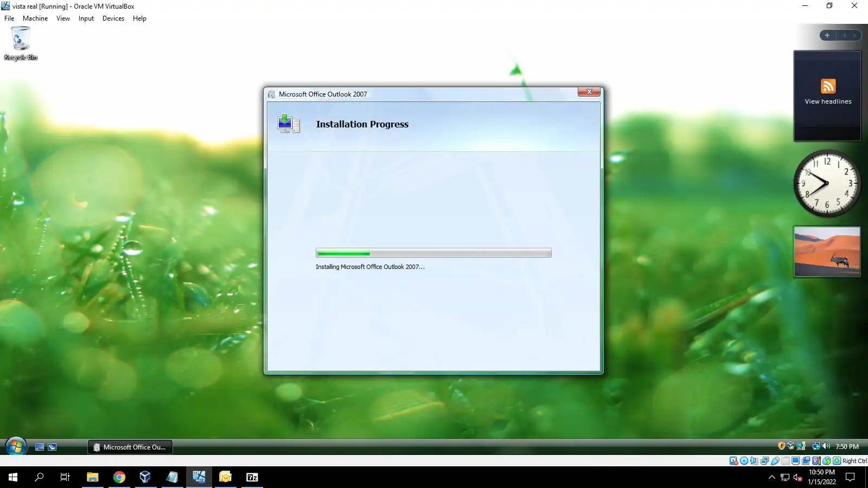Click the VirtualBox CPU virtualization indicator
The image size is (868, 488).
coord(816,461)
